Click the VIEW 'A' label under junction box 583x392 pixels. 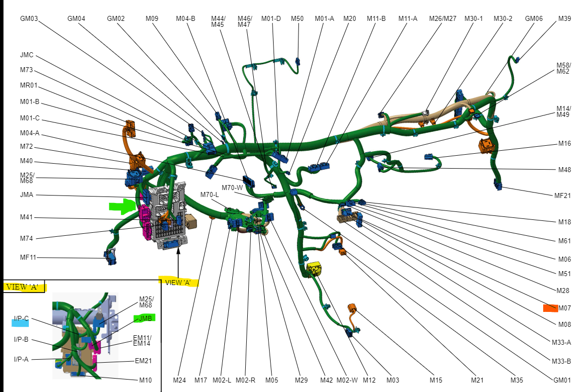(x=178, y=283)
